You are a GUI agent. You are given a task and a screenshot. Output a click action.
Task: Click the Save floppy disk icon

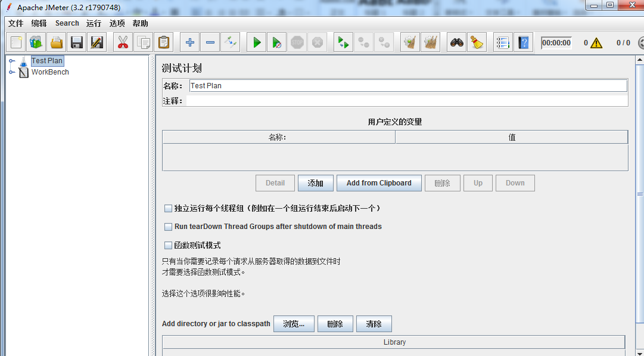click(76, 42)
